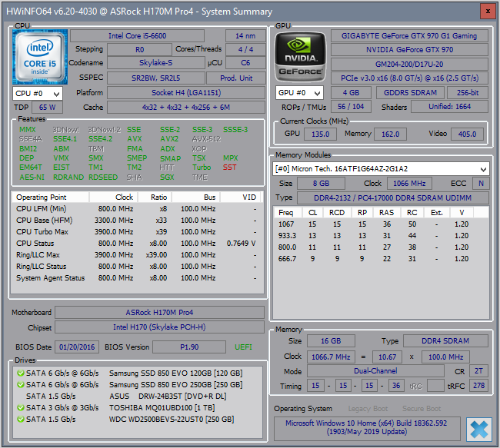Click the Socket H4 (LGA1151) platform field
Image resolution: width=500 pixels, height=448 pixels.
pos(186,93)
